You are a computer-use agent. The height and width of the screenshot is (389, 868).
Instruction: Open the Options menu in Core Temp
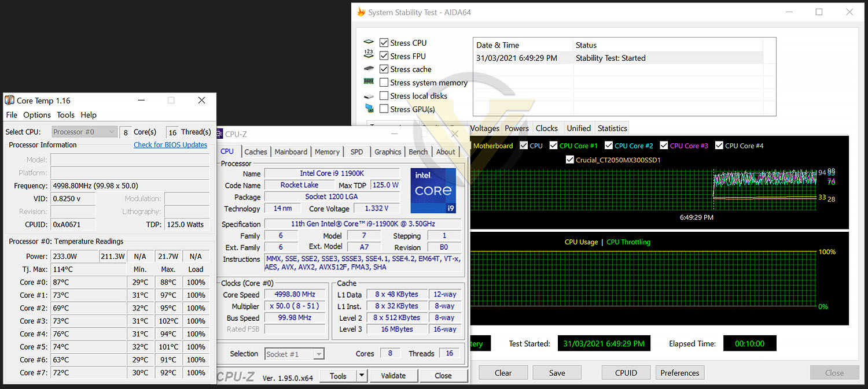37,115
